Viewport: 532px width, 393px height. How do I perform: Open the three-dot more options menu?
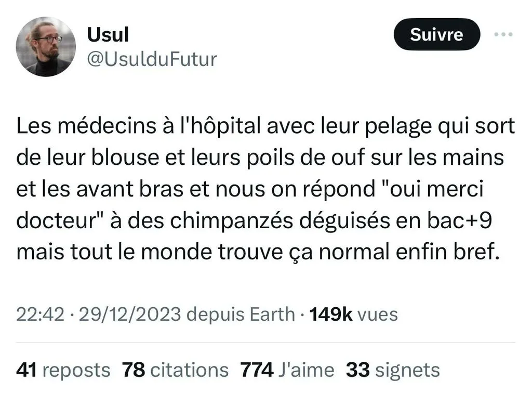pos(503,35)
